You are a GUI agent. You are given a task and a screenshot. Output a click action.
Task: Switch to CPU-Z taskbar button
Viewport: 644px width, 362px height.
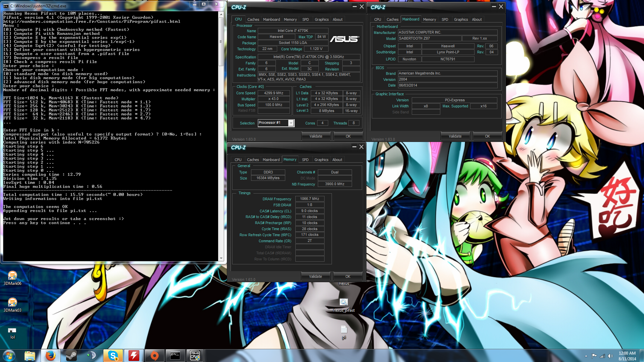coord(195,355)
